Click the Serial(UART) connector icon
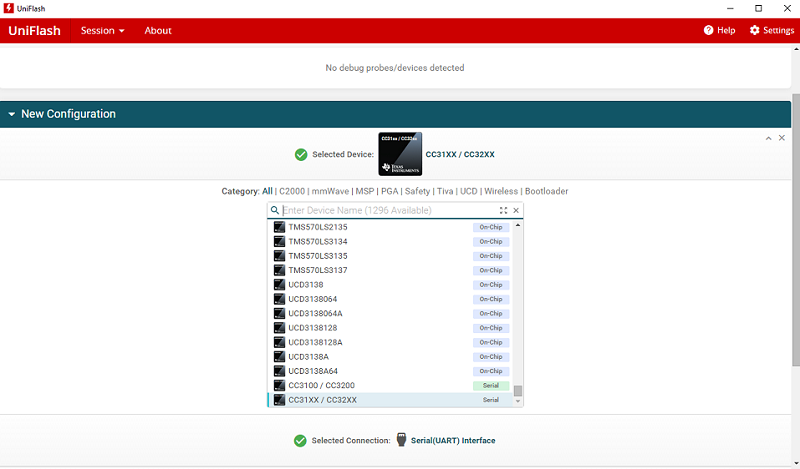The height and width of the screenshot is (469, 800). point(401,440)
